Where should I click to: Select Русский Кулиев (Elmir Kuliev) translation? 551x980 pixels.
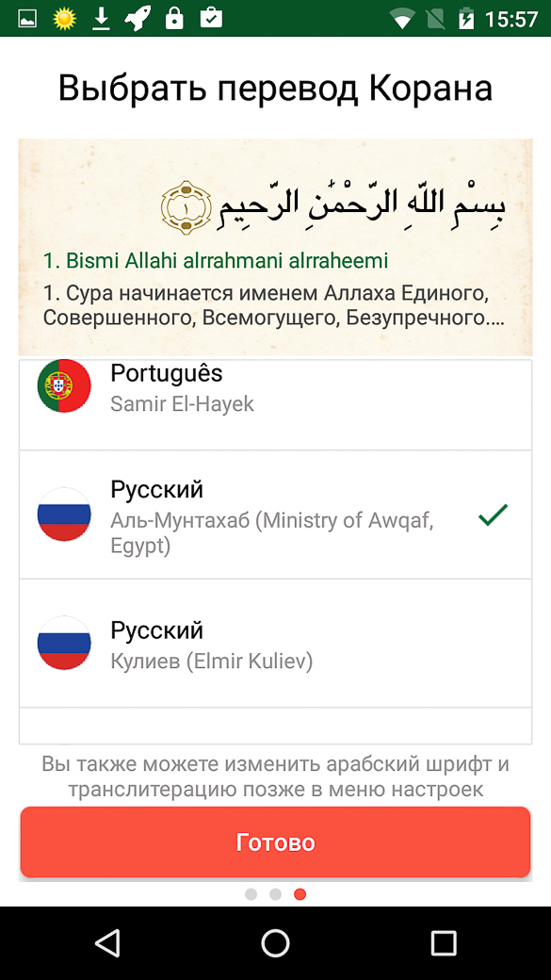(275, 643)
